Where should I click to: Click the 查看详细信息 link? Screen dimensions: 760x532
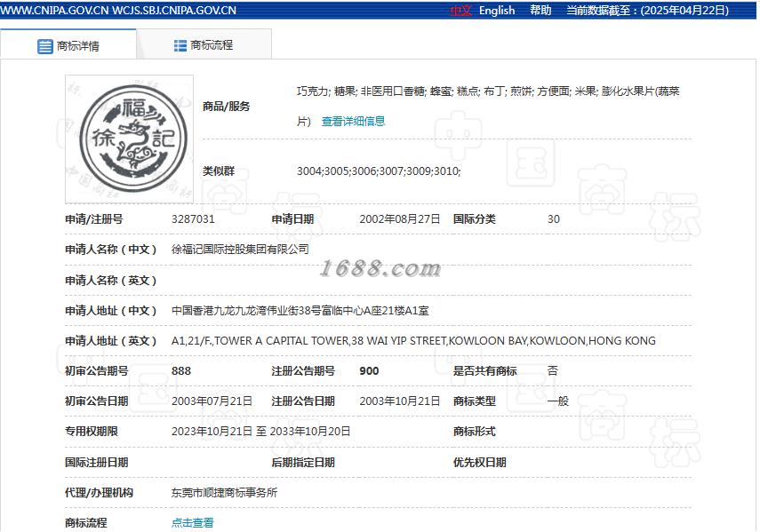pos(354,121)
